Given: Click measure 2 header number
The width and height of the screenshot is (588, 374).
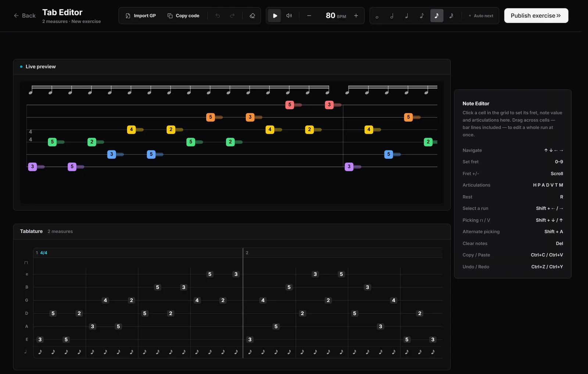Looking at the screenshot, I should 247,253.
